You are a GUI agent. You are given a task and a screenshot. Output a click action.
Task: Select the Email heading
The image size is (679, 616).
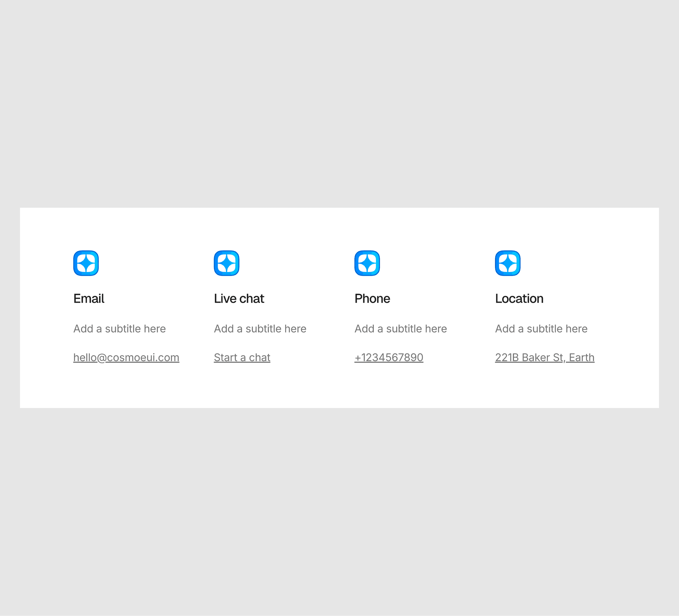pyautogui.click(x=89, y=299)
